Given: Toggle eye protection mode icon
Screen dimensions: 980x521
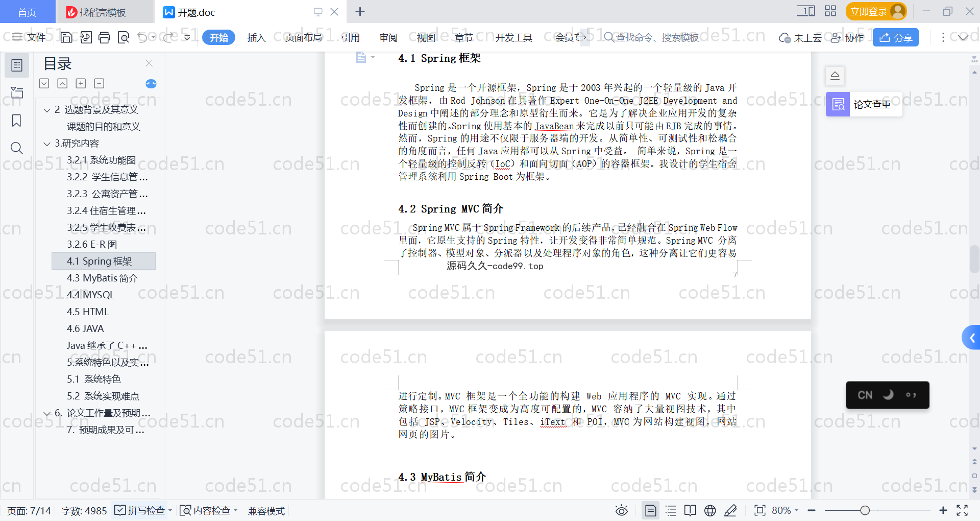Looking at the screenshot, I should [x=621, y=510].
